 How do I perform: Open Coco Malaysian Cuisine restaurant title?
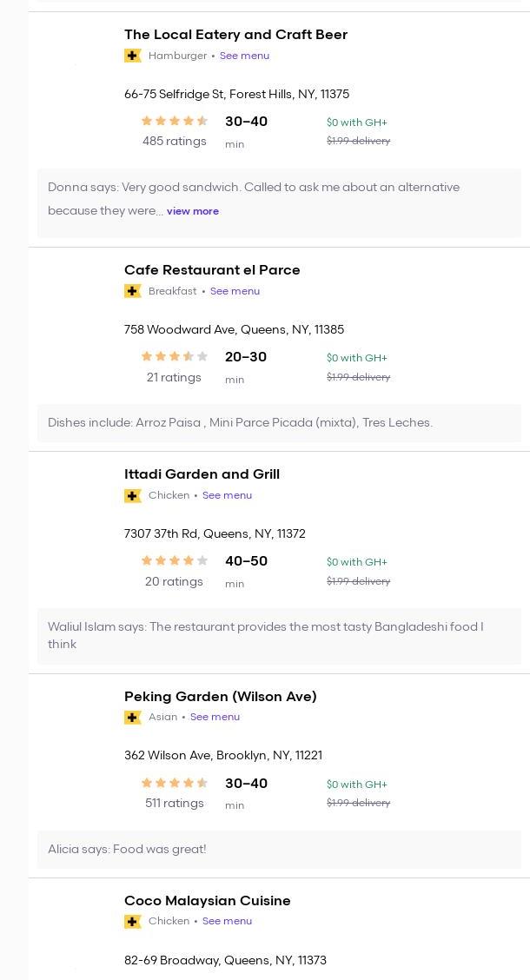[x=207, y=901]
